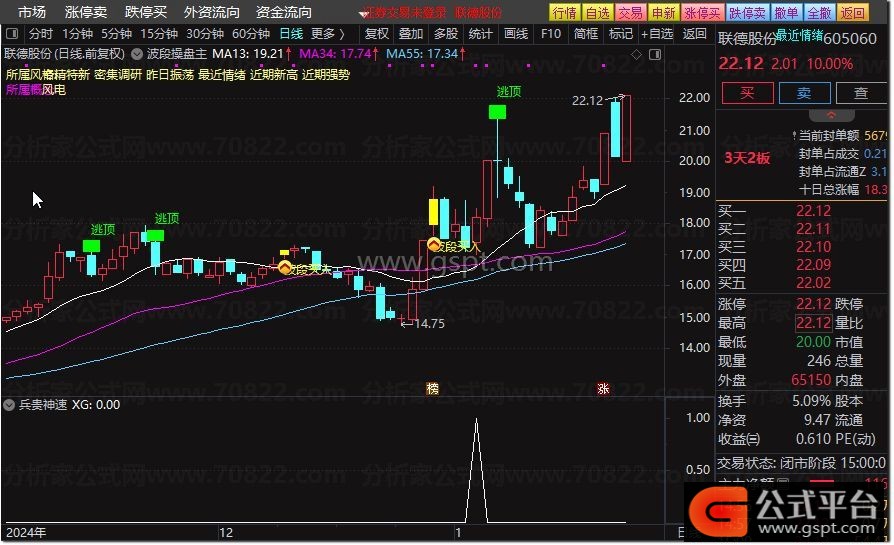Click the red 返回 button in top bar
894x545 pixels.
tap(852, 13)
